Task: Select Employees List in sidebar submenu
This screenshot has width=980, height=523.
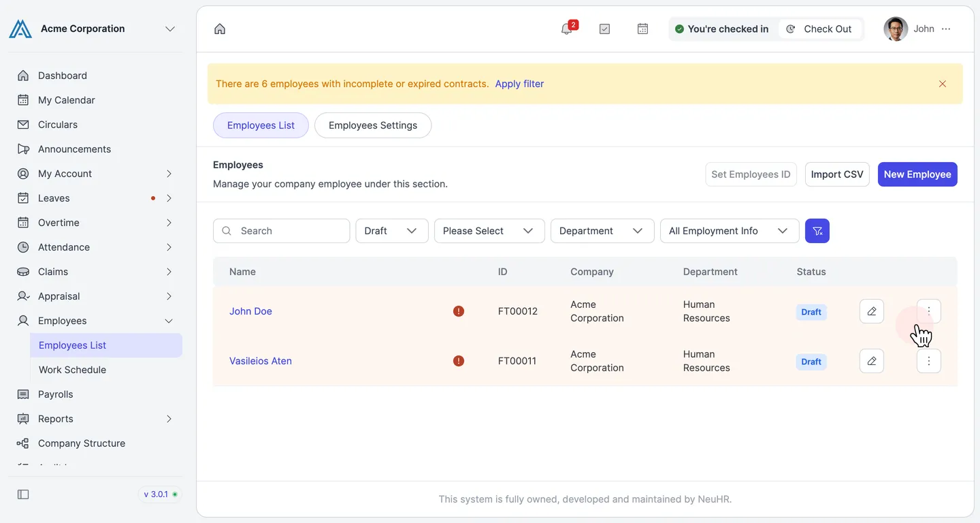Action: pos(106,345)
